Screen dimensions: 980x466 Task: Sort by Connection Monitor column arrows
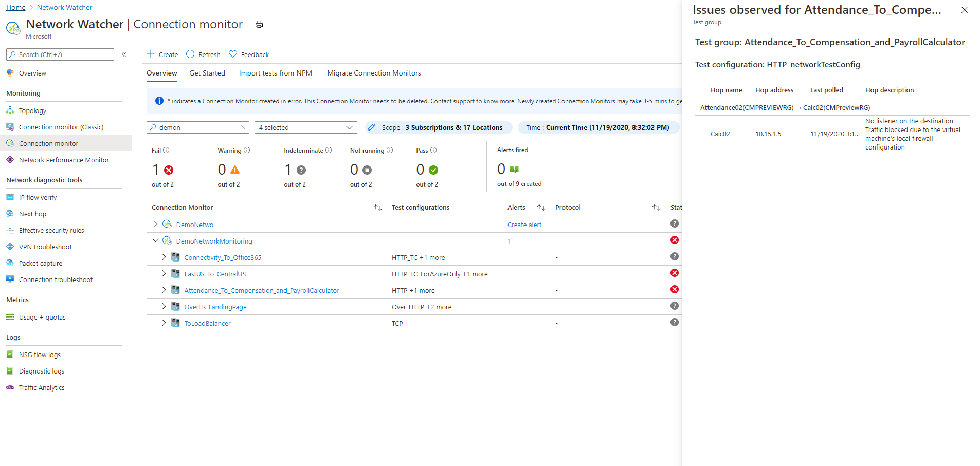[x=378, y=208]
